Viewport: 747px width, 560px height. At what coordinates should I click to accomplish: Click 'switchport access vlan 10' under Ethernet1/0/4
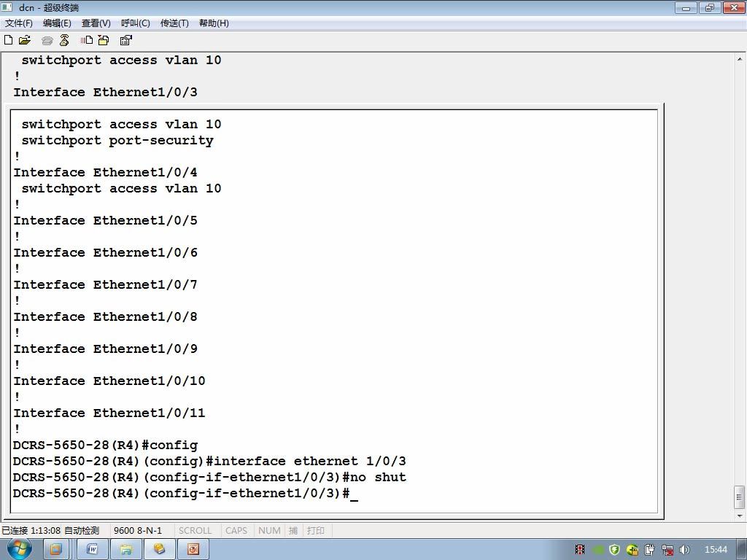pos(122,189)
